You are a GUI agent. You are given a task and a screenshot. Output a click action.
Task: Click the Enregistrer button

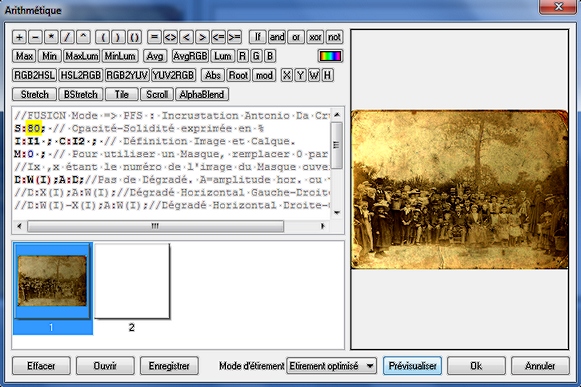(169, 366)
